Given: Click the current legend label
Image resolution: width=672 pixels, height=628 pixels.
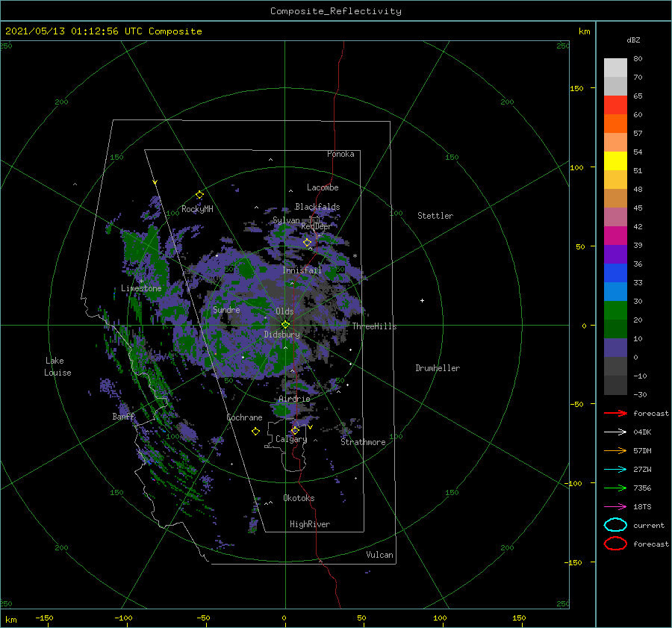Looking at the screenshot, I should tap(649, 525).
